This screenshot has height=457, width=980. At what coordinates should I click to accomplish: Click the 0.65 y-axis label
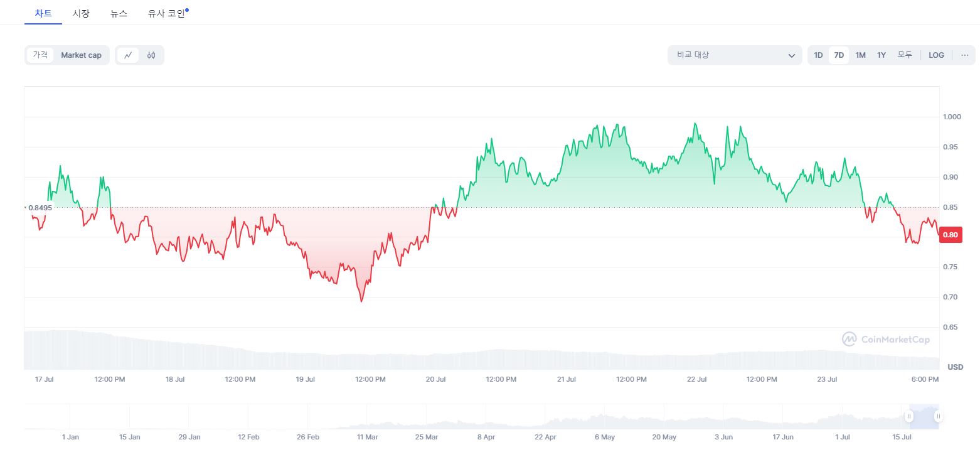coord(950,327)
